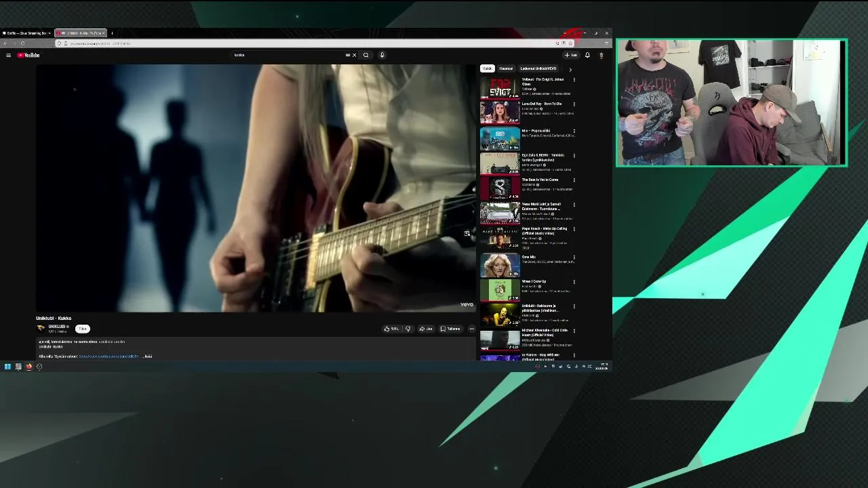The image size is (868, 488).
Task: Open options for The Best Is Yet to Come
Action: point(574,180)
